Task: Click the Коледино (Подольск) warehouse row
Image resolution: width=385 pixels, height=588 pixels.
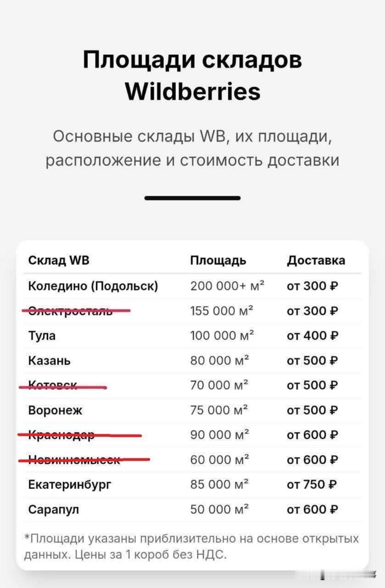Action: pos(192,286)
